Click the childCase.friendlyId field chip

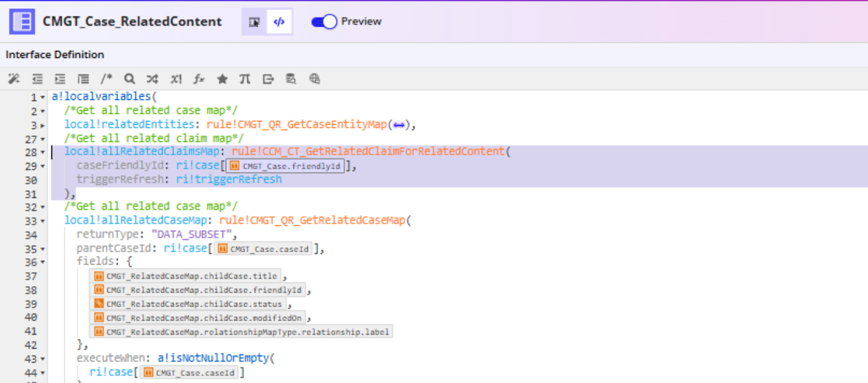(x=198, y=290)
